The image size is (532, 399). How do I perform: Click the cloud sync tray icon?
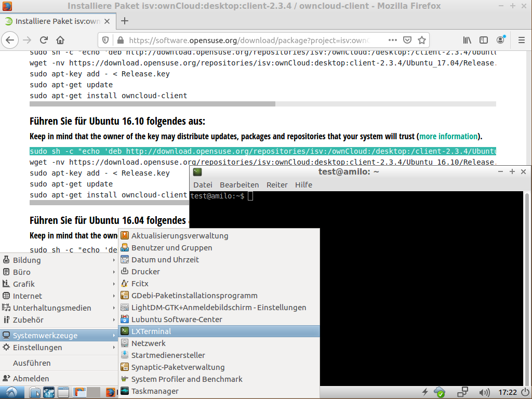[x=440, y=392]
